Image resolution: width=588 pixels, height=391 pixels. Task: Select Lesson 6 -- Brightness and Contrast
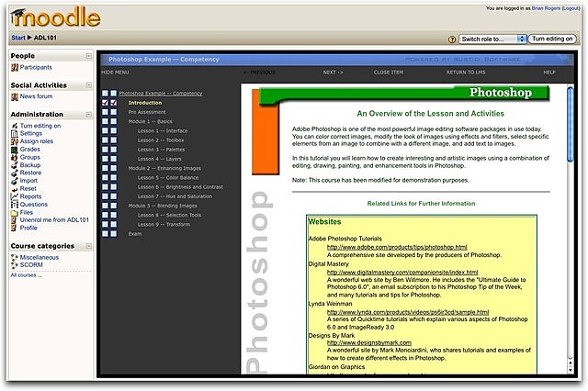180,187
